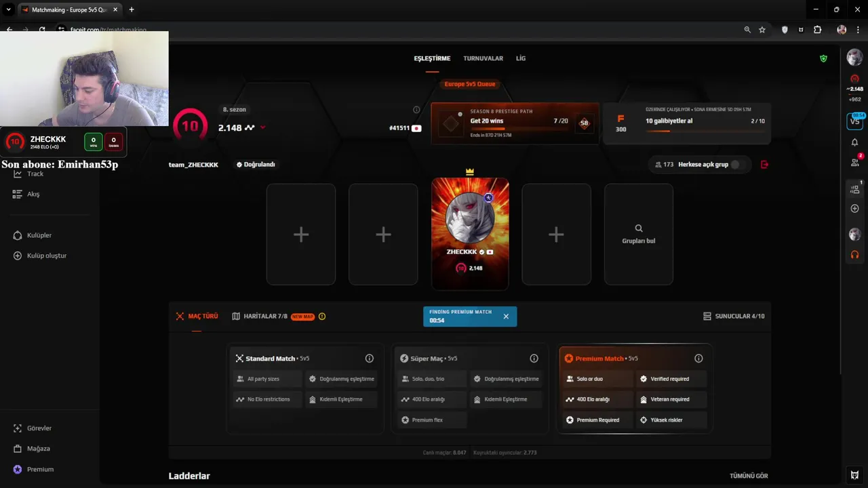This screenshot has width=868, height=488.
Task: Open profile avatar at top right
Action: pyautogui.click(x=854, y=58)
